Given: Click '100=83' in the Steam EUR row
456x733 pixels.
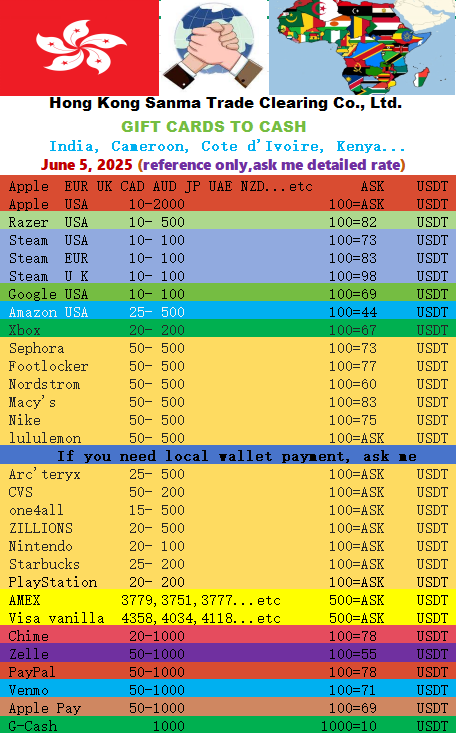Looking at the screenshot, I should click(x=353, y=258).
